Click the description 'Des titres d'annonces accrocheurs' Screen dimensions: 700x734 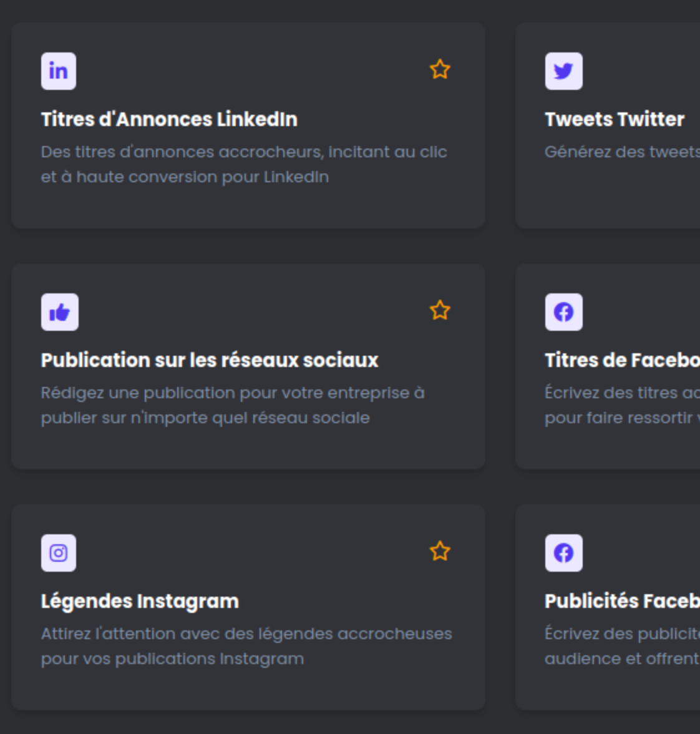[x=244, y=164]
